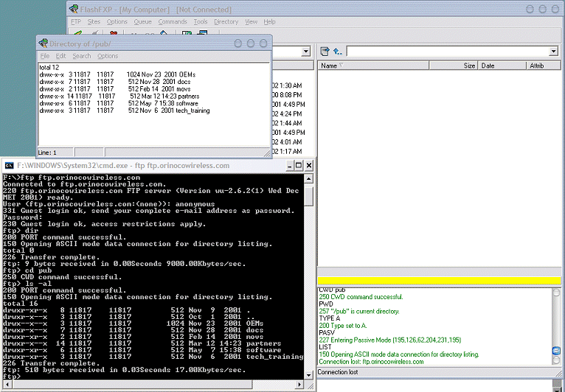Expand the remote path dropdown
Image resolution: width=565 pixels, height=392 pixels.
pyautogui.click(x=554, y=52)
